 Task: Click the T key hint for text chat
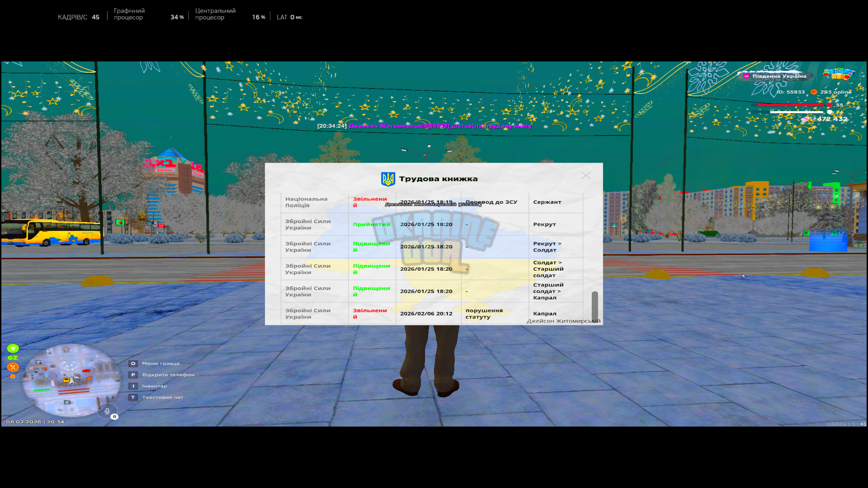(133, 397)
